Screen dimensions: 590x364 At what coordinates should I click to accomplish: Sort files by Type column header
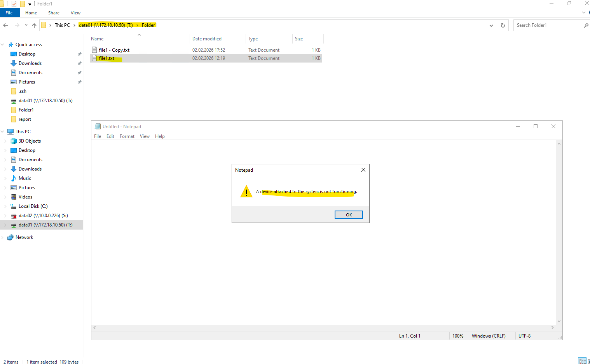[x=269, y=39]
